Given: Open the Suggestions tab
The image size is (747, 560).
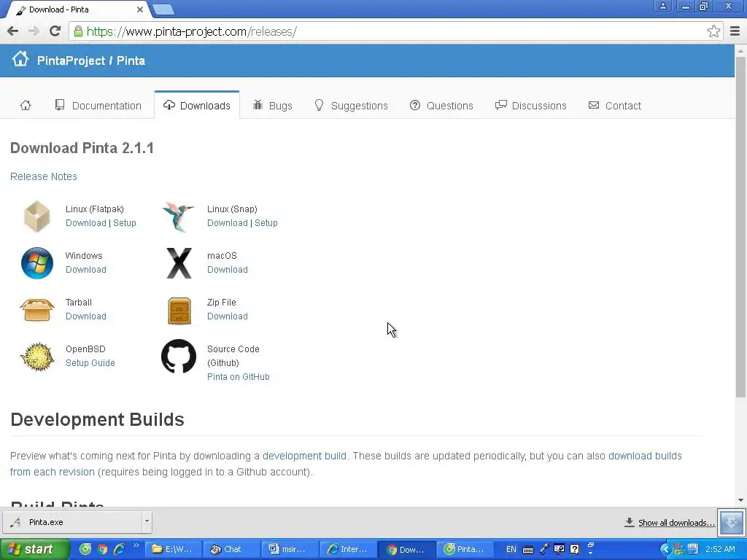Looking at the screenshot, I should coord(351,105).
